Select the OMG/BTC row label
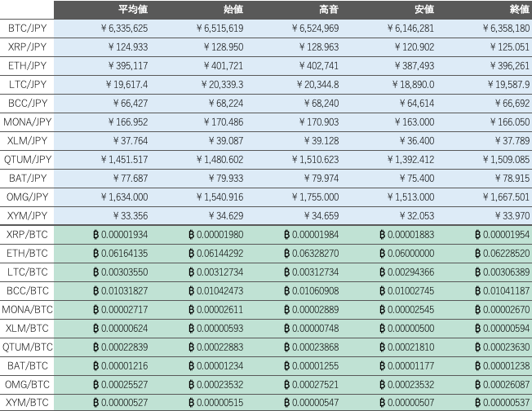The image size is (532, 411). pyautogui.click(x=27, y=385)
